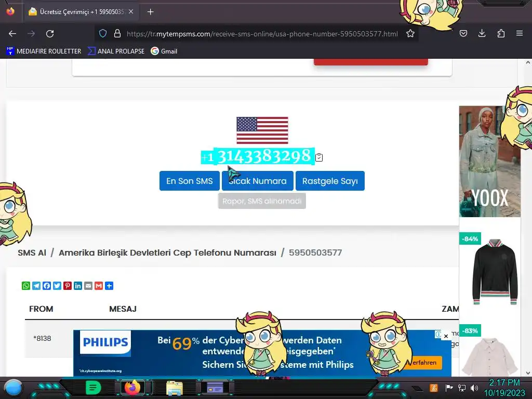532x399 pixels.
Task: Open the network tray icon
Action: click(461, 388)
